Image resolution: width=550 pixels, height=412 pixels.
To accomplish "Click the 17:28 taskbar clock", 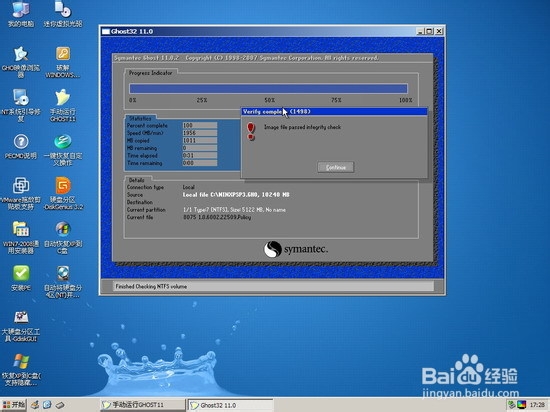I will point(537,405).
